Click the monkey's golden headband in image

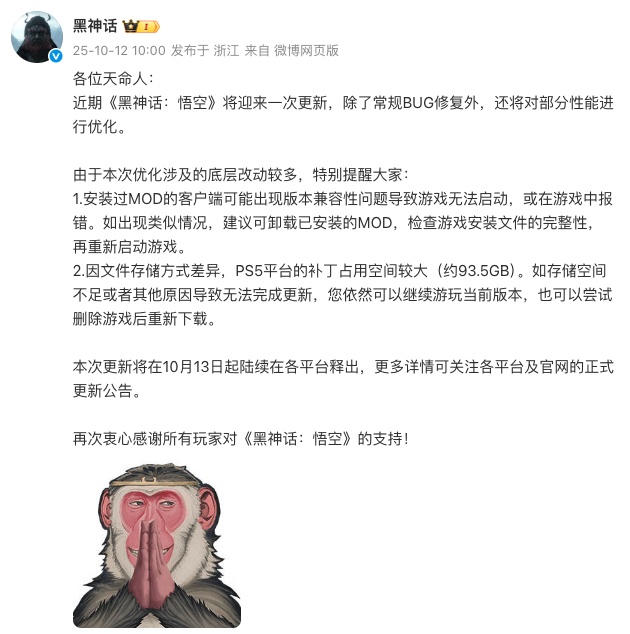155,482
